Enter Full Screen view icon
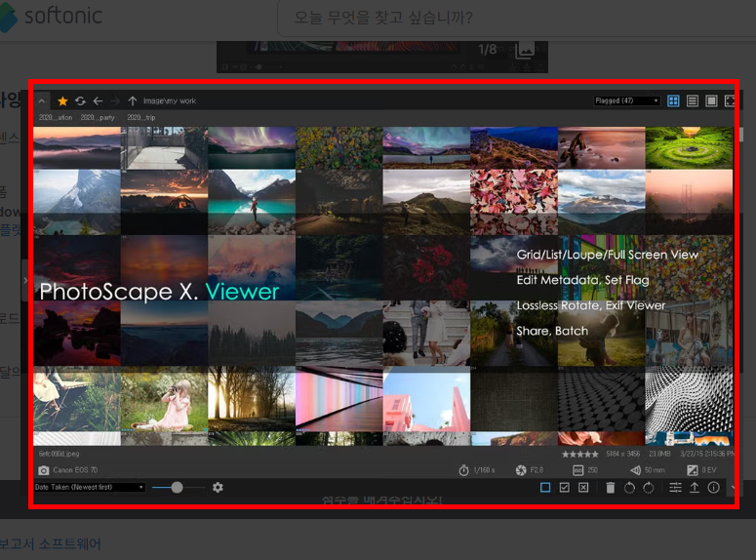Screen dimensions: 756x560 [x=730, y=100]
